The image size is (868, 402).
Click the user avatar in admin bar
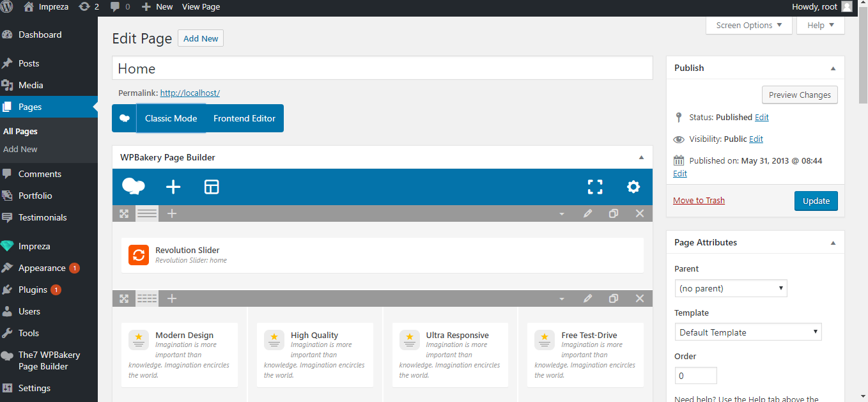[x=847, y=6]
